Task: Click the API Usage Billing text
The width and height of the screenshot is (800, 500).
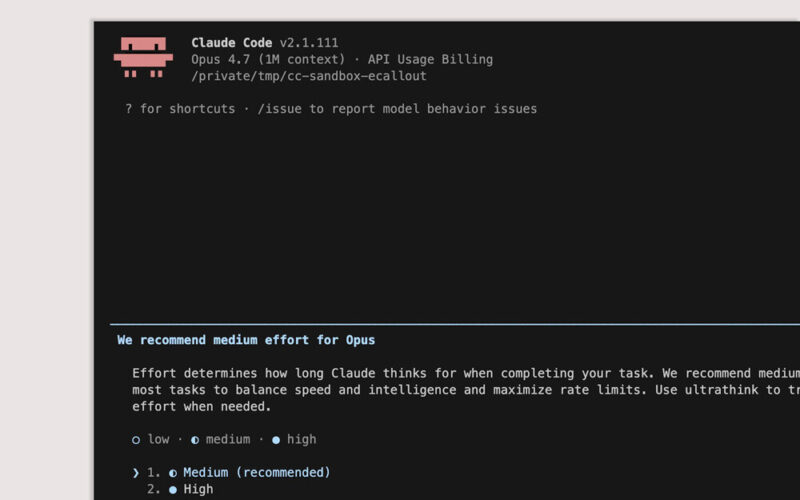Action: point(430,60)
